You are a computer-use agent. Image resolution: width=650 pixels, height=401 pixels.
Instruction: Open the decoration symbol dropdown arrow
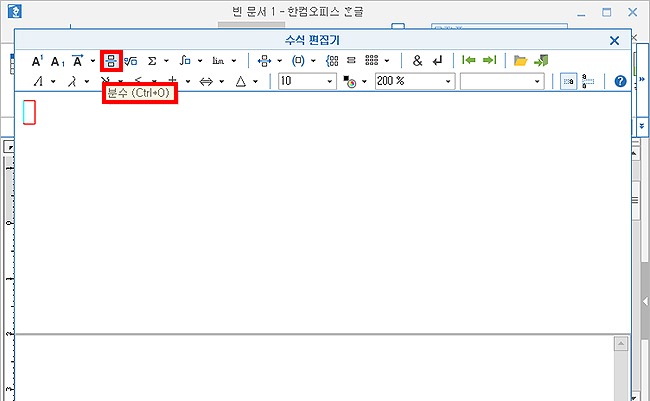(x=93, y=61)
